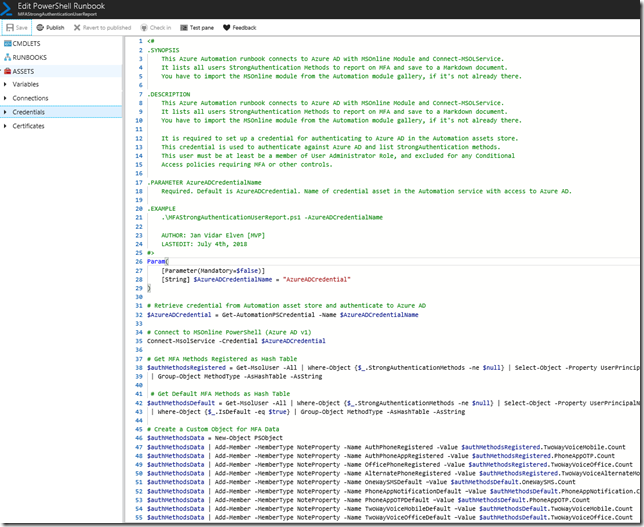644x527 pixels.
Task: Open the RUNBOOKS section
Action: (28, 59)
